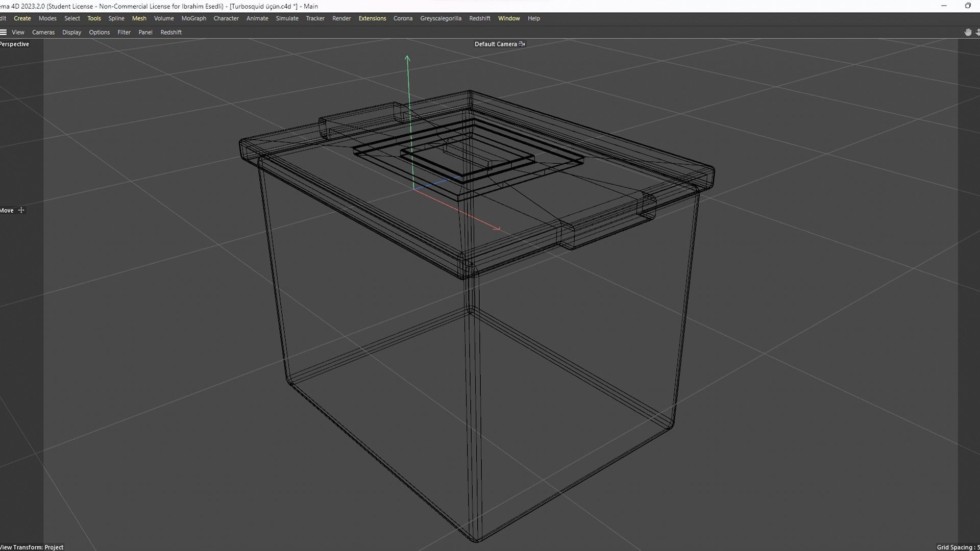Open the Greyscalegorilla menu

click(x=440, y=18)
